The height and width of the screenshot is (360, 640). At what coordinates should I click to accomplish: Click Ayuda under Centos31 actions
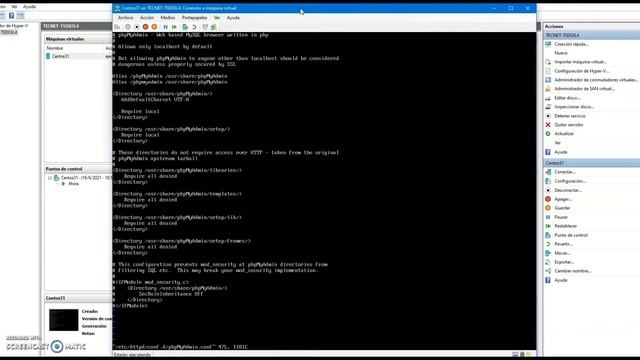(560, 280)
